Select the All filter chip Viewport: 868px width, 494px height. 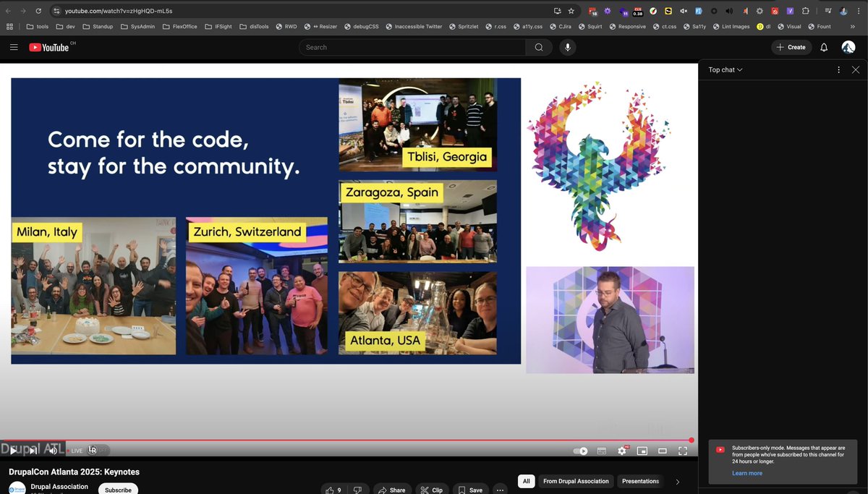pyautogui.click(x=527, y=481)
